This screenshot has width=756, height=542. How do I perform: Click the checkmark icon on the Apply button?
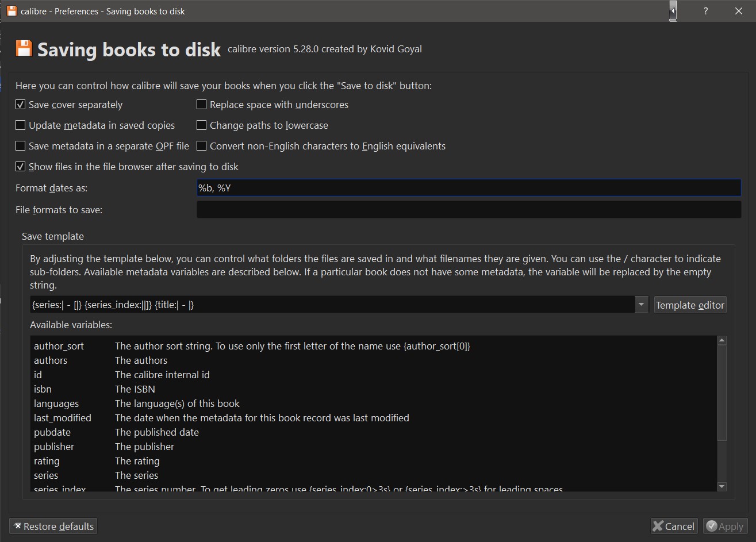[712, 526]
